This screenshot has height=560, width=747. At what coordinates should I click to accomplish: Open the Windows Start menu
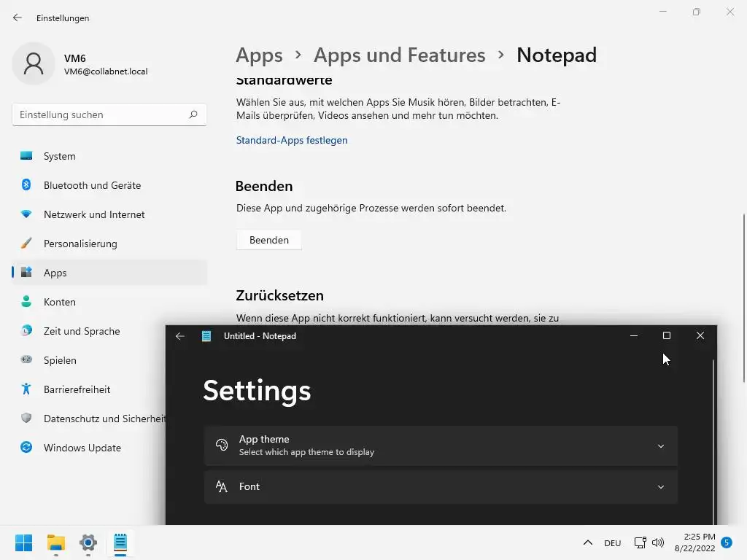23,542
